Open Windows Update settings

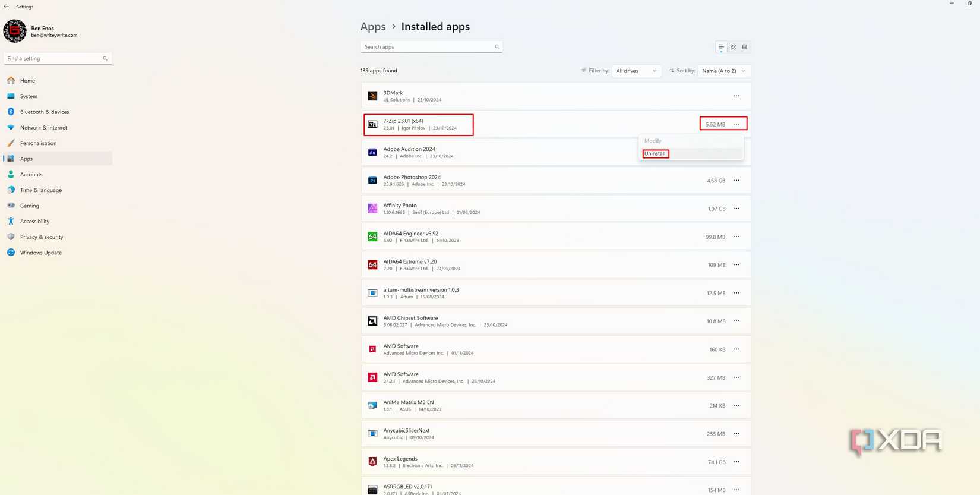58,253
